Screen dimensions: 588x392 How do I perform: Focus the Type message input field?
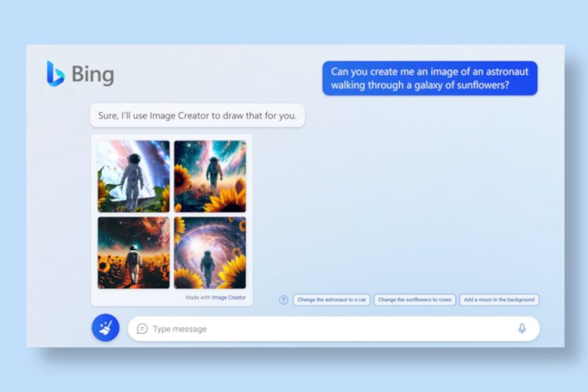click(x=334, y=328)
